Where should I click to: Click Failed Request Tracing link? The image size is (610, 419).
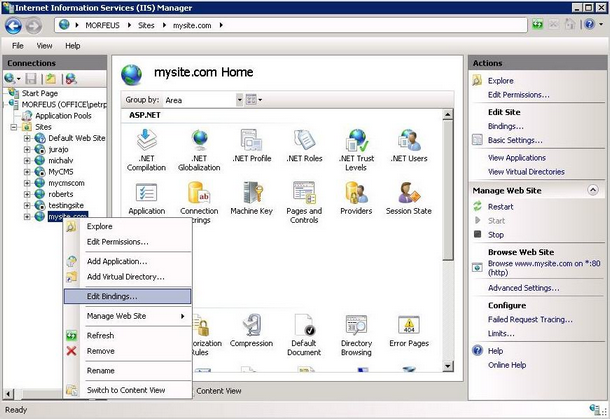pyautogui.click(x=530, y=320)
